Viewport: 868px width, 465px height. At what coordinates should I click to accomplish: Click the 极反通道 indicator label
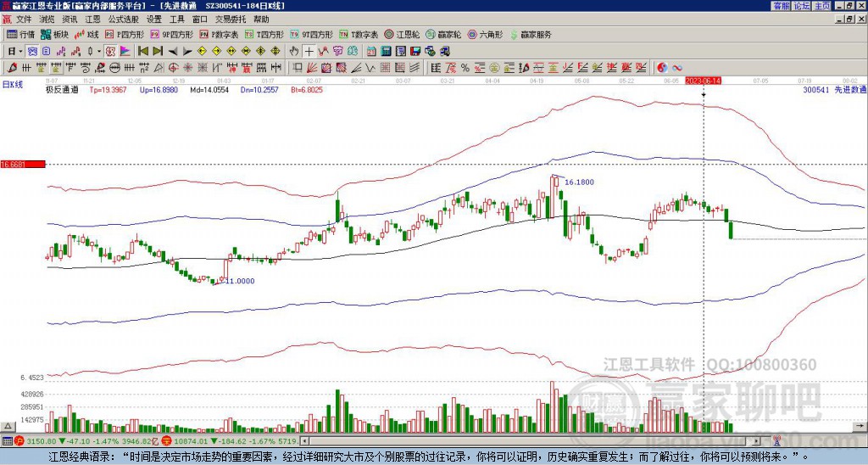pyautogui.click(x=62, y=90)
